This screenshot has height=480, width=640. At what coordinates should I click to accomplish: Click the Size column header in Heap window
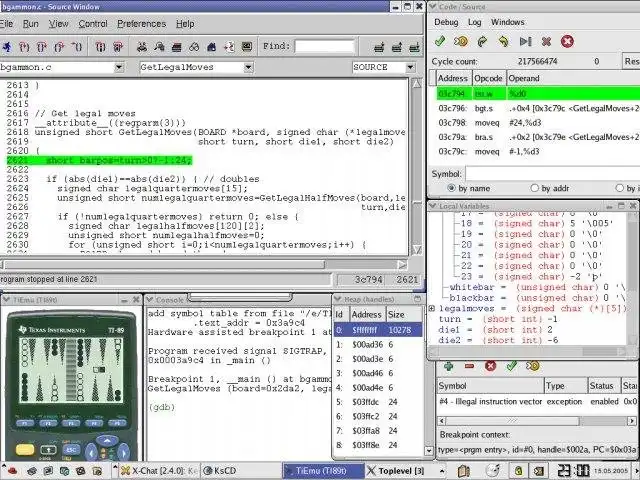pyautogui.click(x=404, y=314)
